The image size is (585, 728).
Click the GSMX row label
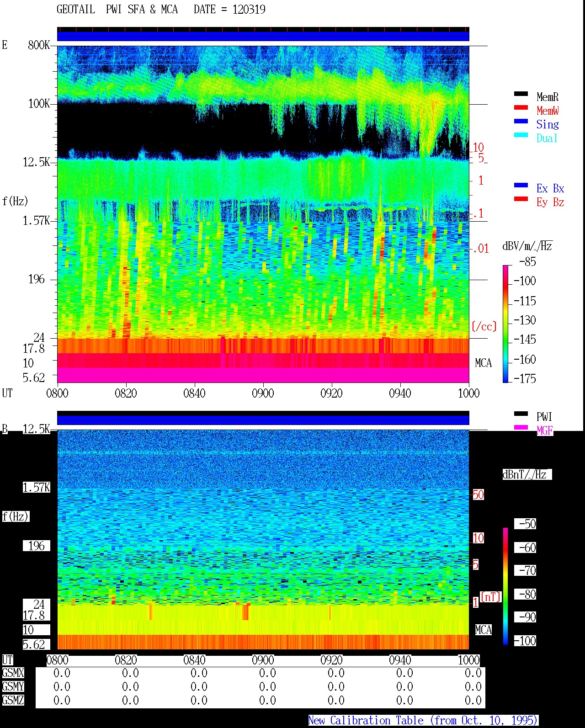tap(13, 673)
